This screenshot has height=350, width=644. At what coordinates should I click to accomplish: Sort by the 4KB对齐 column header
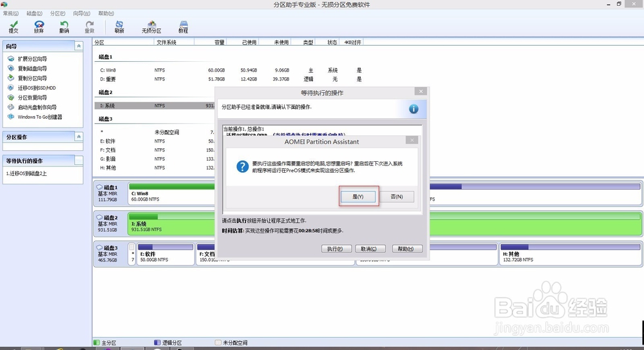(x=352, y=43)
